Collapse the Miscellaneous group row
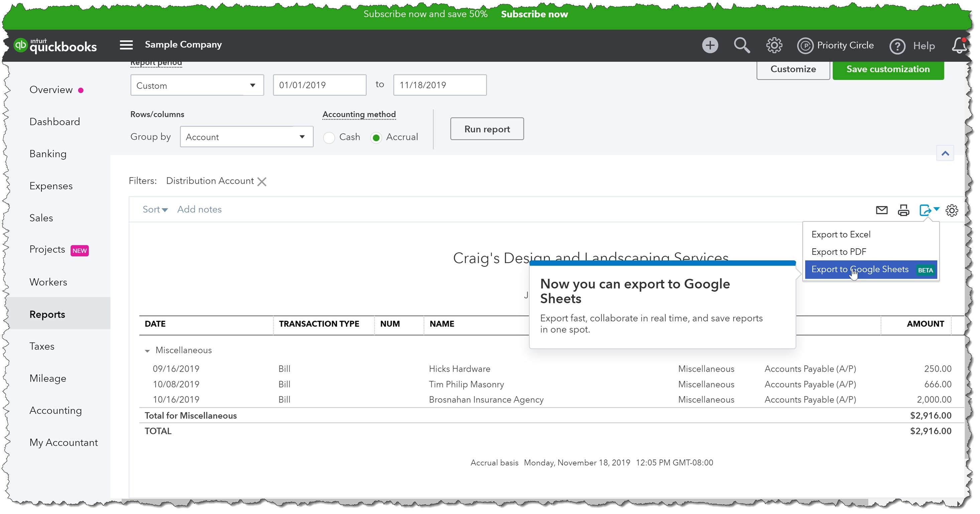 click(147, 351)
